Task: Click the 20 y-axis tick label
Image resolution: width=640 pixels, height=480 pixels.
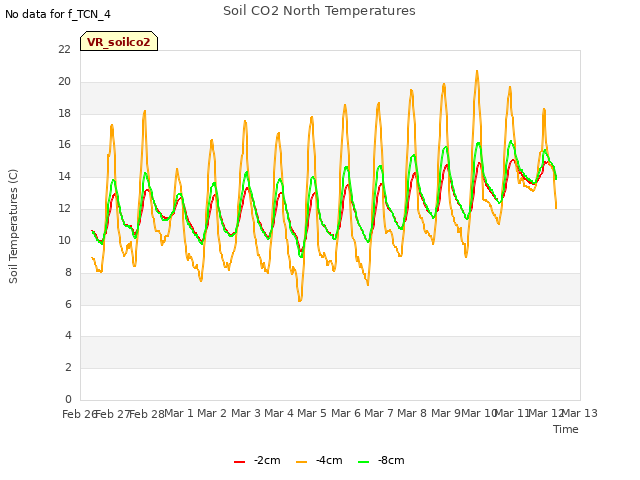Action: point(64,82)
